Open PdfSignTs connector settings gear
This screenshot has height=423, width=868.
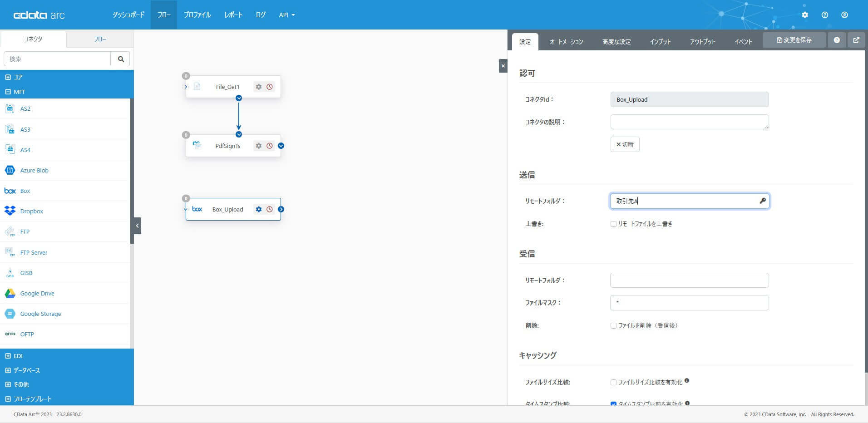click(x=259, y=146)
